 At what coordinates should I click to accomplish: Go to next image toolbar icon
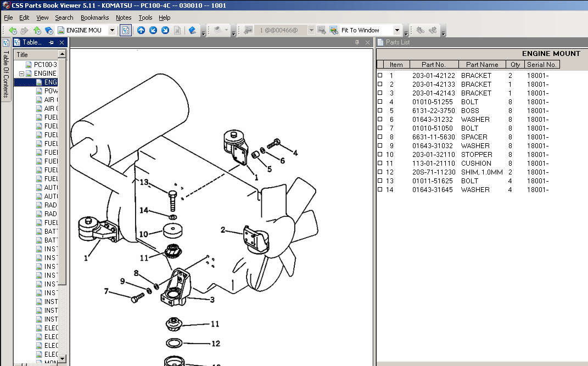point(321,30)
